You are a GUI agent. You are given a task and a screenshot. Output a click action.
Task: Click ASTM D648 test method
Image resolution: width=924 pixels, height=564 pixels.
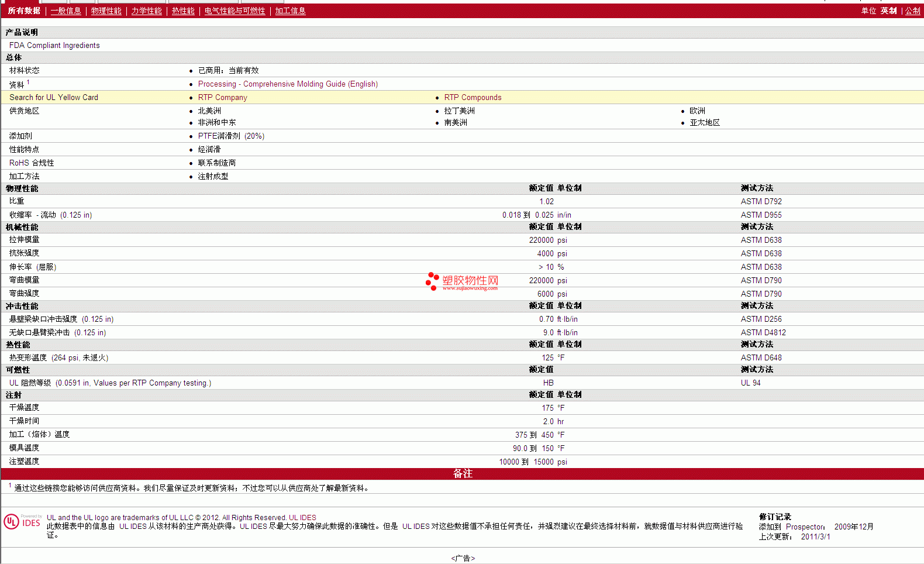coord(761,358)
